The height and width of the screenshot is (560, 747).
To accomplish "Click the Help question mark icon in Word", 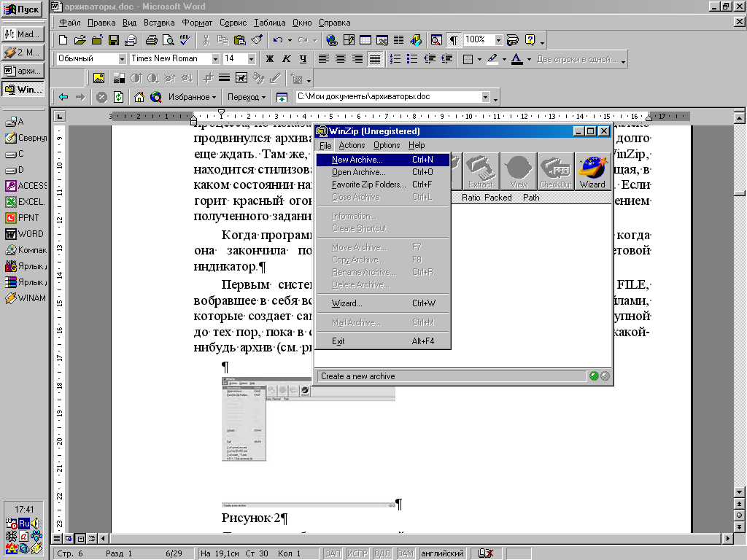I will point(530,40).
